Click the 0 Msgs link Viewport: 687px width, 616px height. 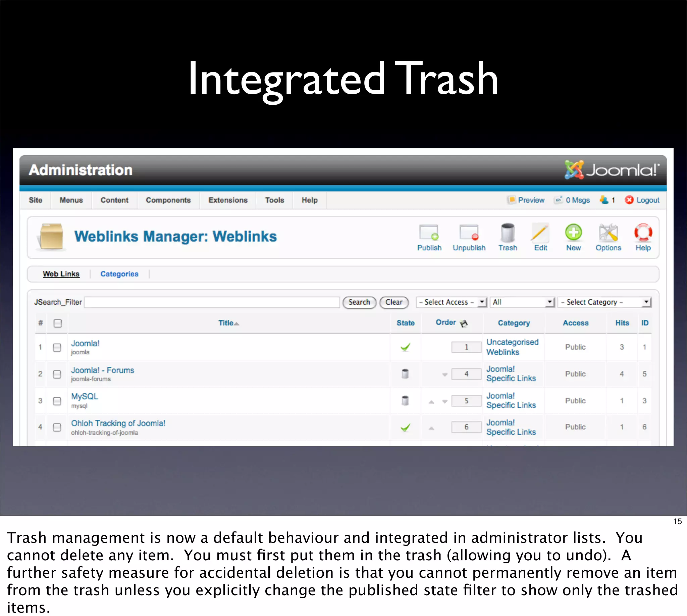click(578, 200)
